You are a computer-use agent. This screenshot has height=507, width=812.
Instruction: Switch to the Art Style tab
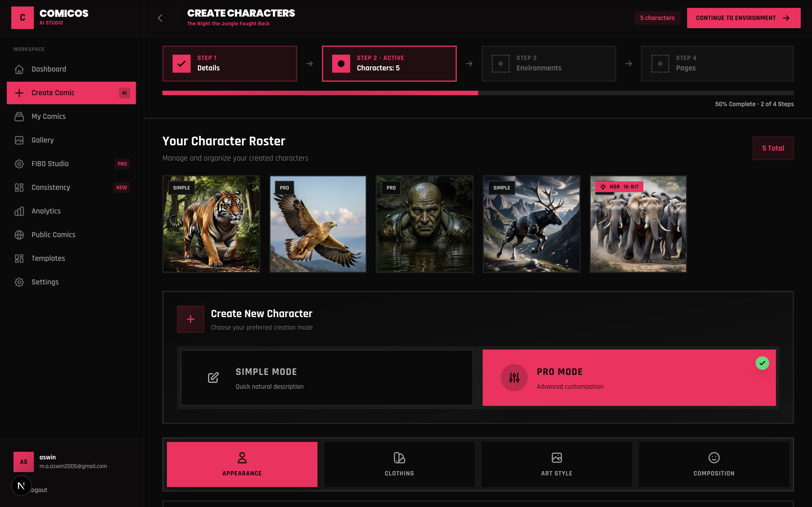556,464
